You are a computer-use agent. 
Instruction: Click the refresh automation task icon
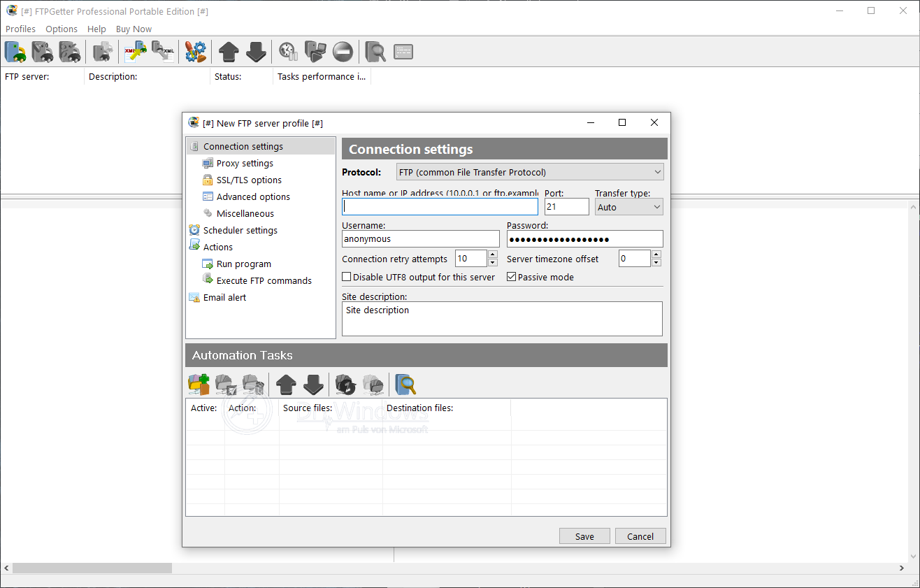(x=346, y=384)
